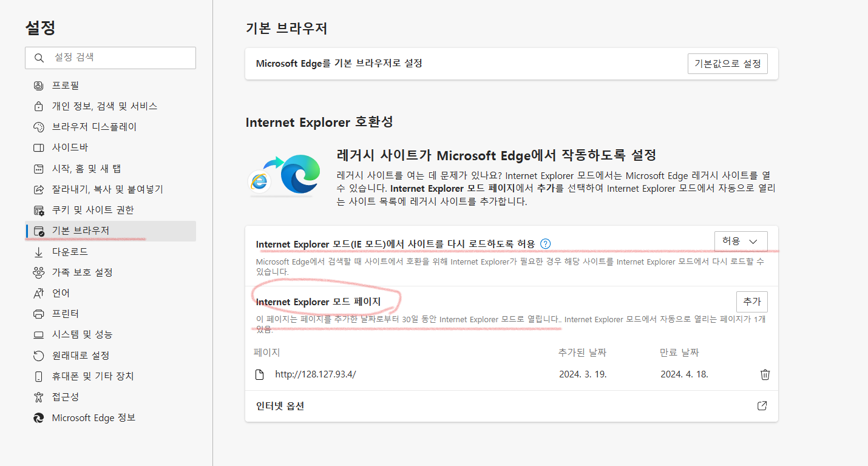The height and width of the screenshot is (466, 868).
Task: Click the 프로필 profile icon in the sidebar
Action: [39, 86]
